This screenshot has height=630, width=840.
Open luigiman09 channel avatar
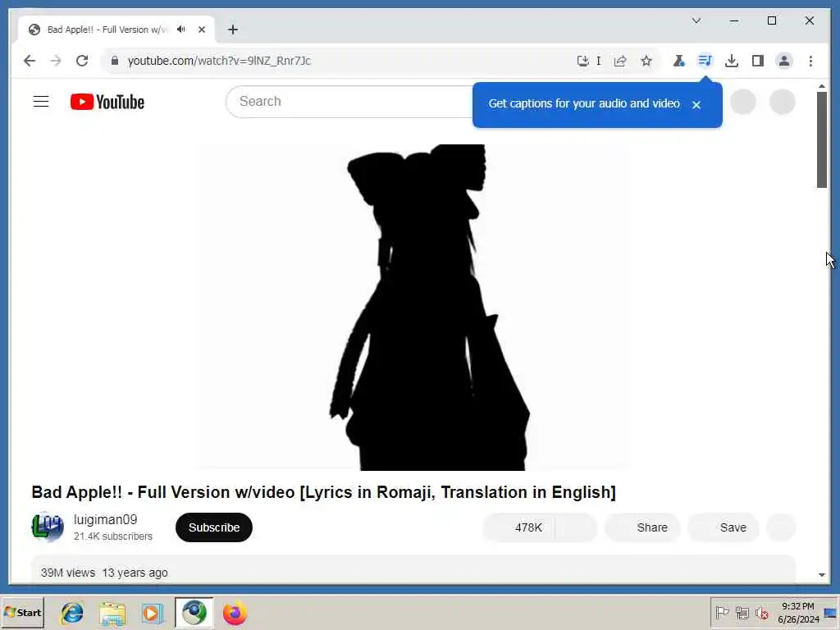click(x=48, y=527)
